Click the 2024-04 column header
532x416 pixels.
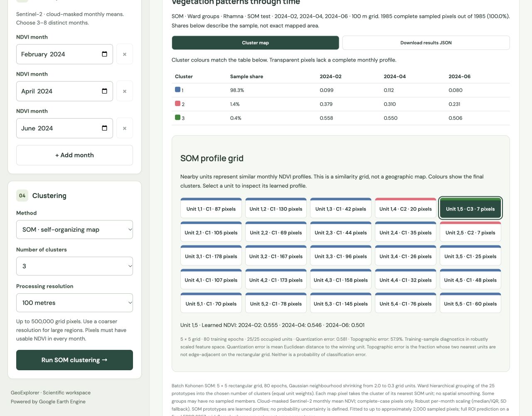pyautogui.click(x=395, y=77)
